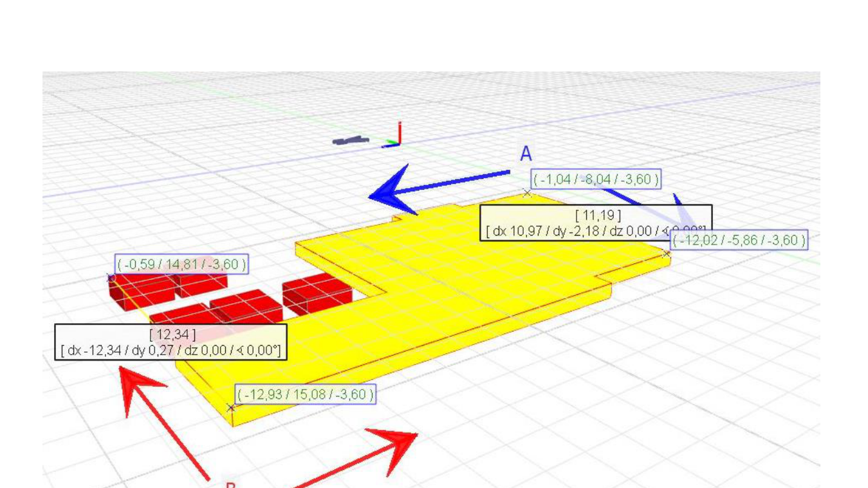Click the dark gray object near the origin
The height and width of the screenshot is (488, 868).
(351, 140)
